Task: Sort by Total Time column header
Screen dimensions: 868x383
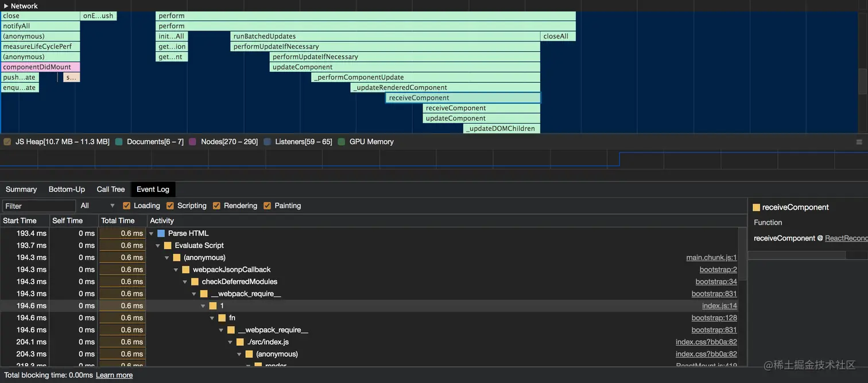Action: [x=122, y=220]
